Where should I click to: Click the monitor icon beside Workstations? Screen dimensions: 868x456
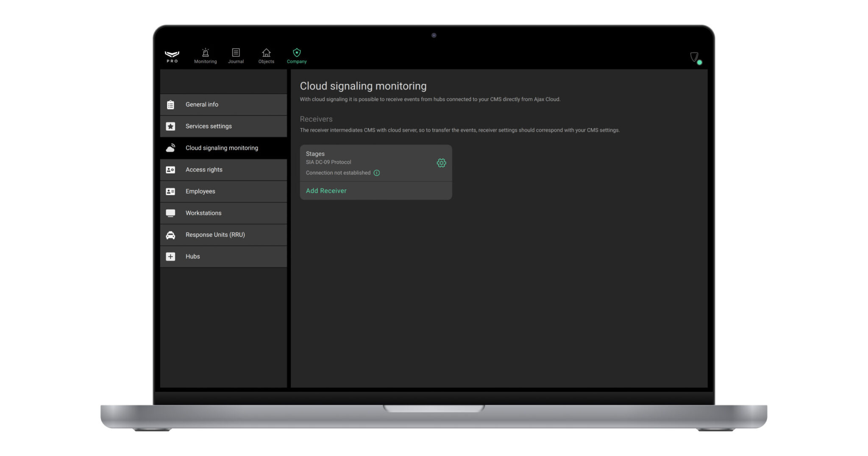click(170, 213)
